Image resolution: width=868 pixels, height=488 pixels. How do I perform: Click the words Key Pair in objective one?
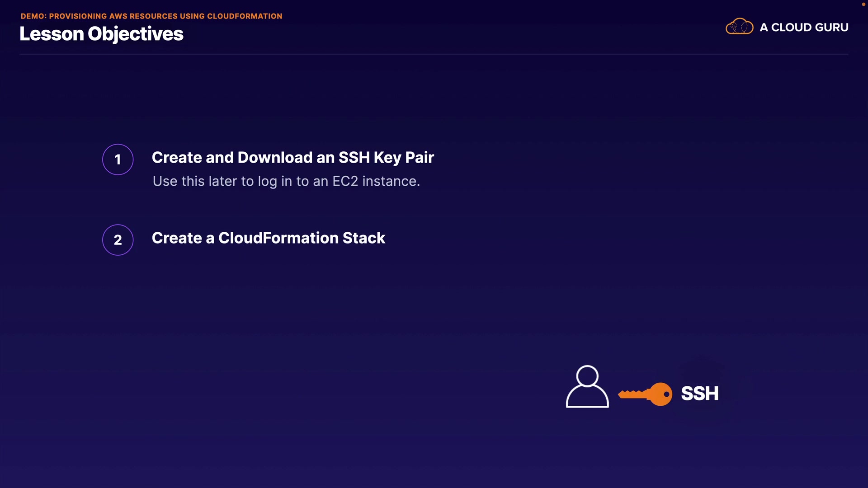click(403, 158)
